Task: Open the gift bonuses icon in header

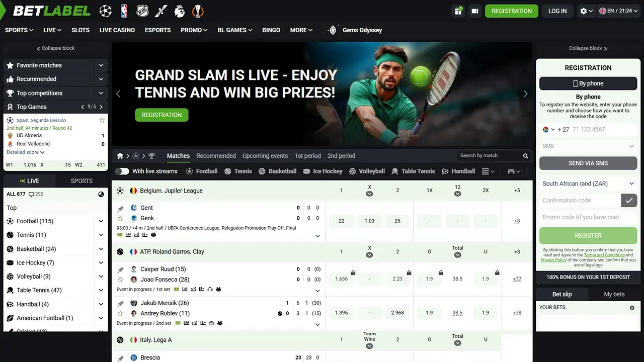Action: pyautogui.click(x=458, y=11)
